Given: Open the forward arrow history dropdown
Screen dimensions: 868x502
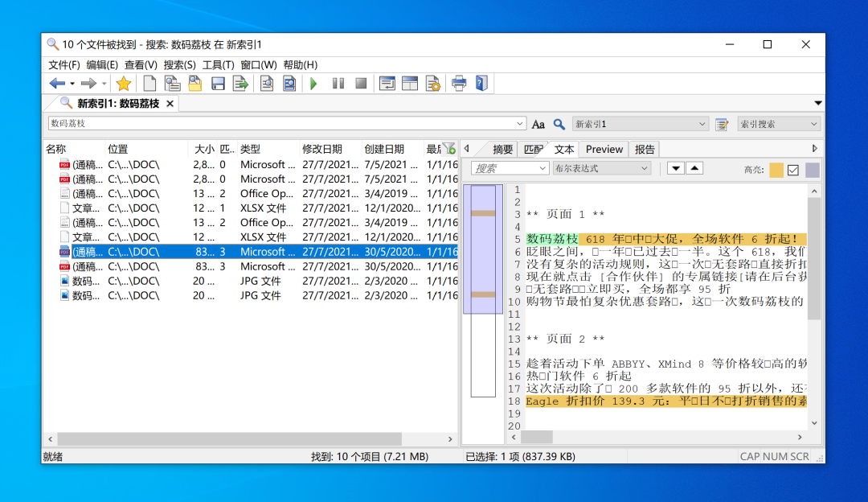Looking at the screenshot, I should [x=104, y=84].
